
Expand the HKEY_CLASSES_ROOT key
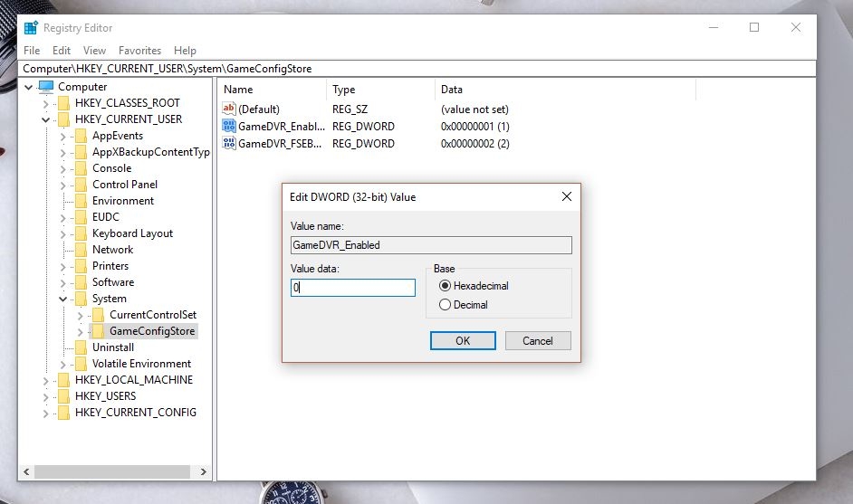click(45, 103)
